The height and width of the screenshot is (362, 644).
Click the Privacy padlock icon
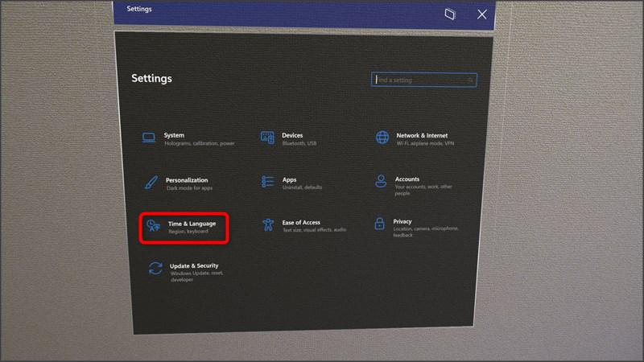[379, 224]
